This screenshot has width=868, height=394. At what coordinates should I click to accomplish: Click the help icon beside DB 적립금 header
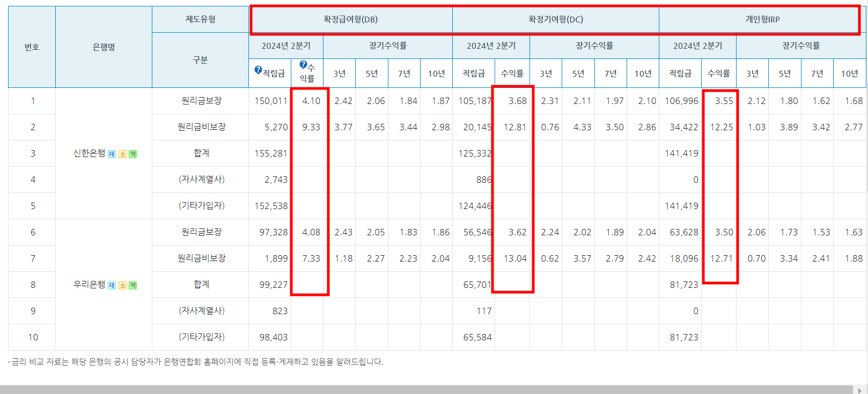[258, 70]
